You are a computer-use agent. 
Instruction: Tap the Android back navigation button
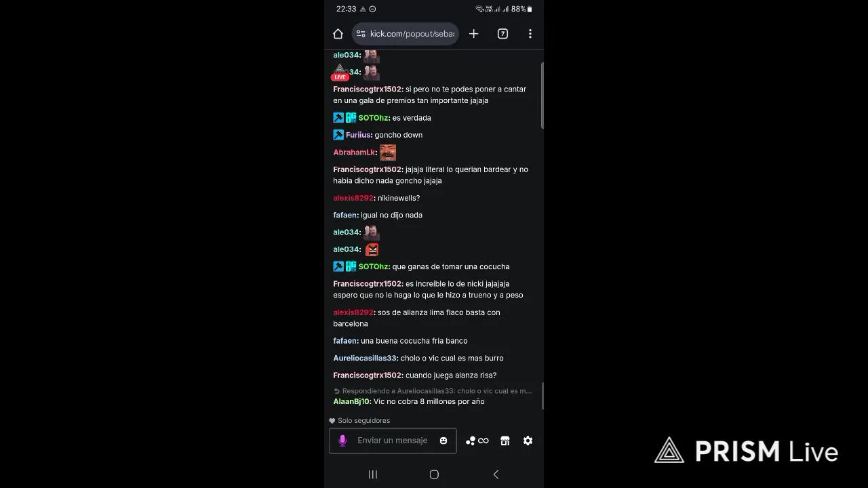point(496,474)
